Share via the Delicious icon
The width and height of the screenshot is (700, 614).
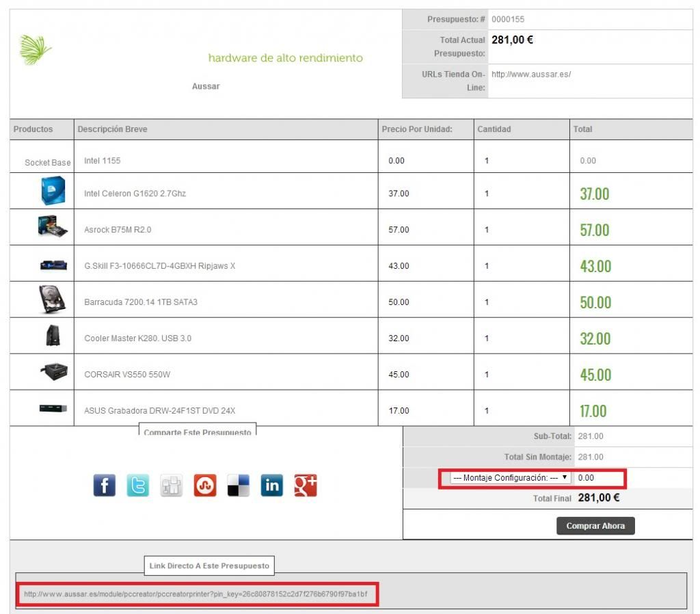(239, 485)
